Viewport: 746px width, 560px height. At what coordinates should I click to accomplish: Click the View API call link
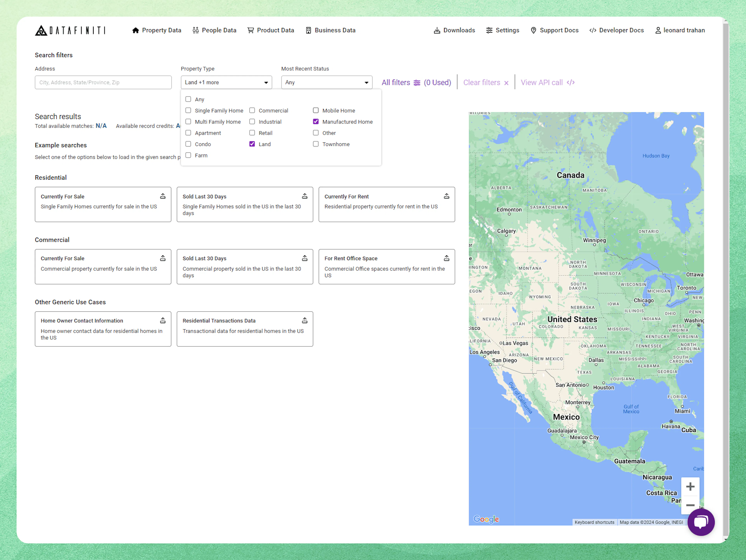(x=541, y=82)
